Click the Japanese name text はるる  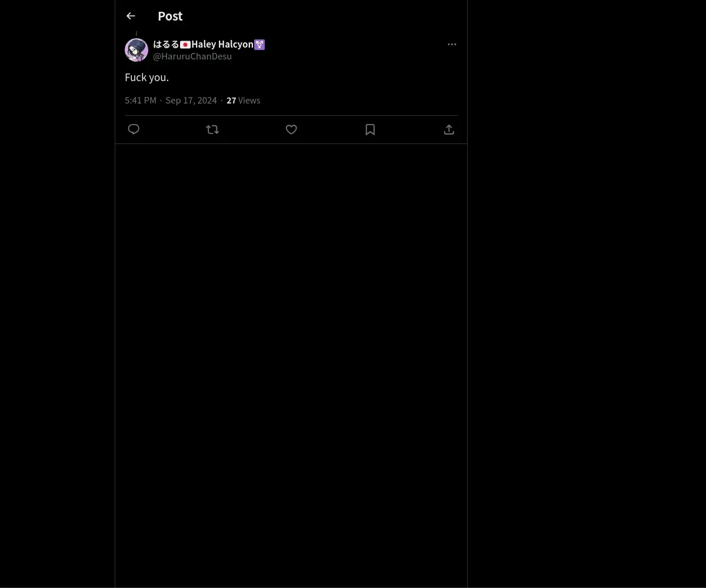coord(166,45)
